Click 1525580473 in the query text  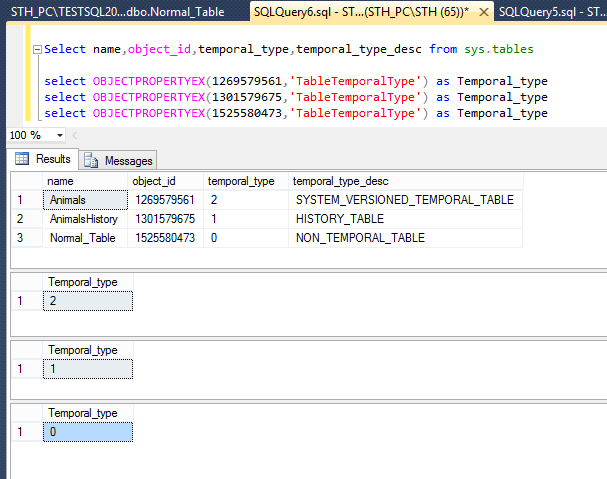[247, 113]
